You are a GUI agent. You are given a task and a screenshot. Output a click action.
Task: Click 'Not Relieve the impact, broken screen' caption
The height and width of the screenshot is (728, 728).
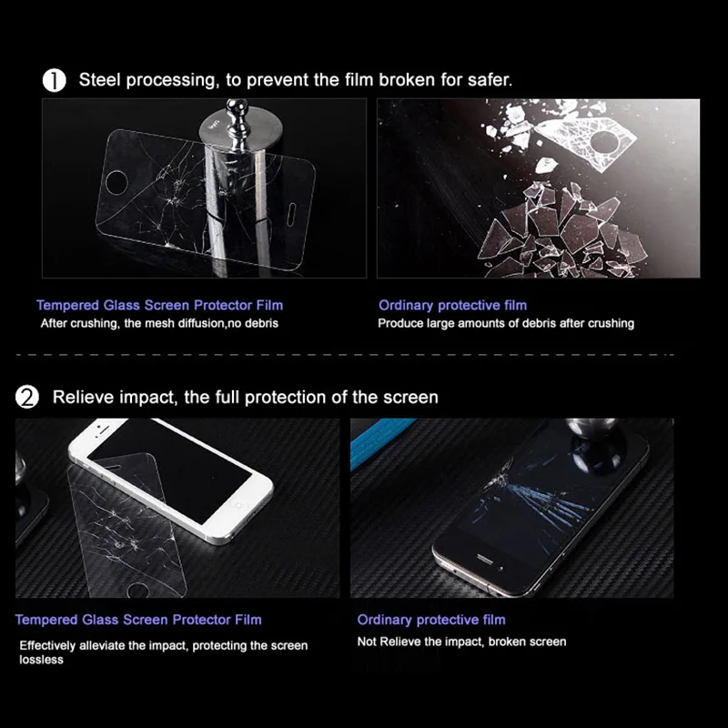click(461, 642)
